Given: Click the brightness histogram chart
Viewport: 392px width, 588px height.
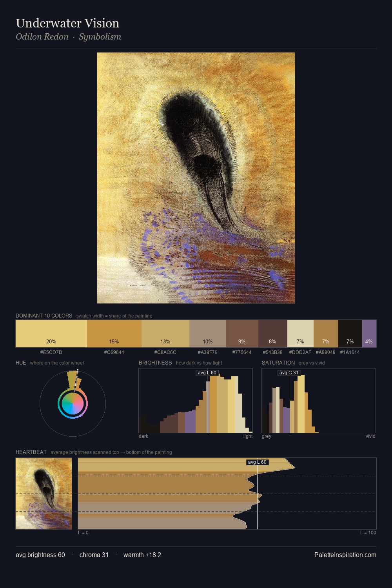Looking at the screenshot, I should (196, 401).
